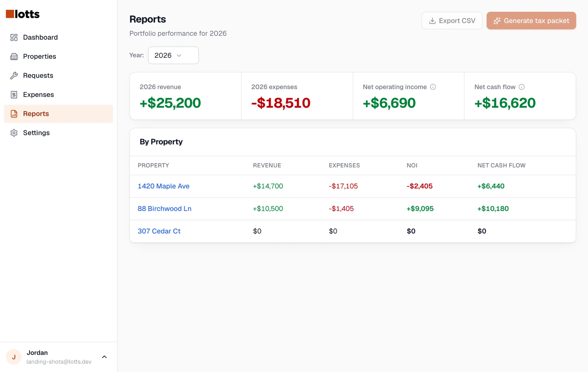Open the 88 Birchwood Ln property link
This screenshot has height=372, width=588.
(165, 209)
